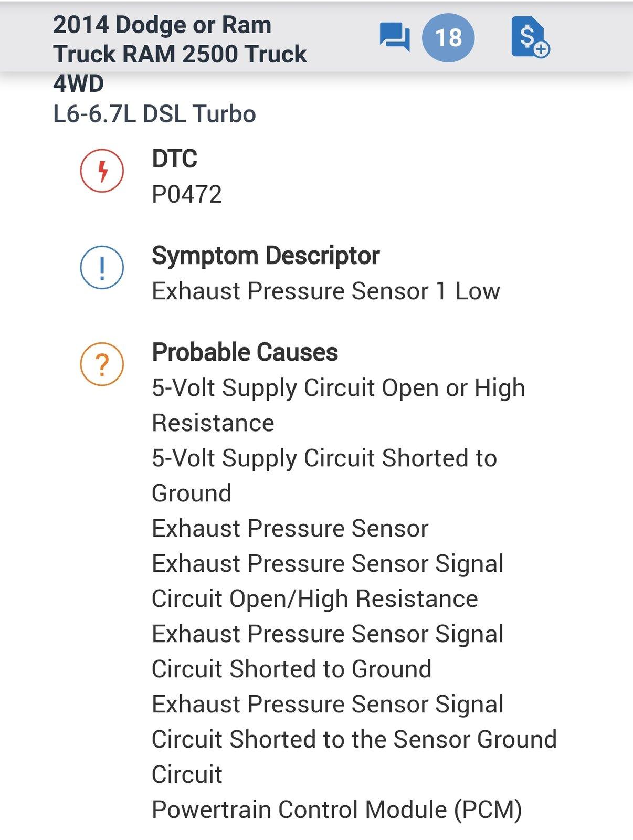Image resolution: width=633 pixels, height=840 pixels.
Task: Select Signal Circuit Shorted to Ground cause
Action: [328, 652]
